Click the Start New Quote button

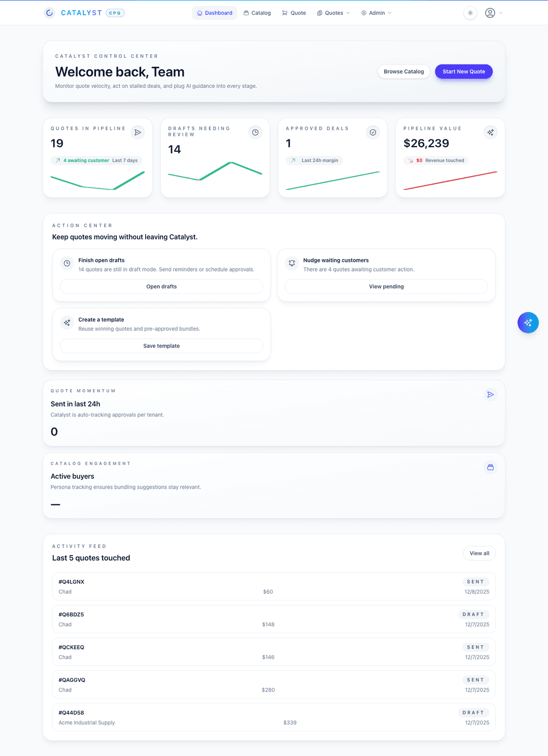click(463, 72)
